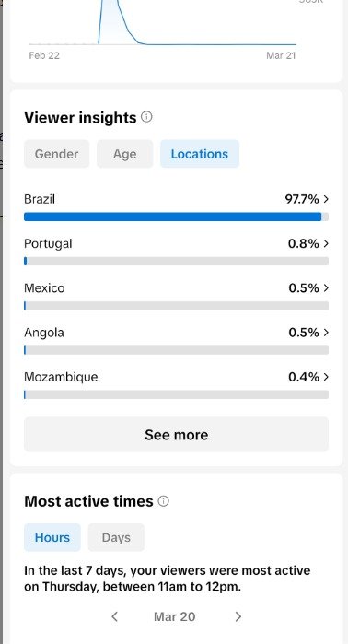The height and width of the screenshot is (644, 348).
Task: Expand Mozambique location chevron
Action: point(326,377)
